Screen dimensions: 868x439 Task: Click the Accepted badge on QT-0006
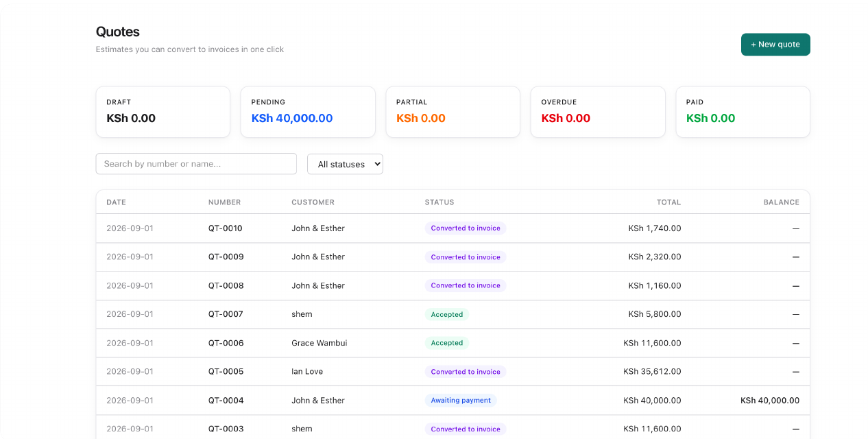447,343
